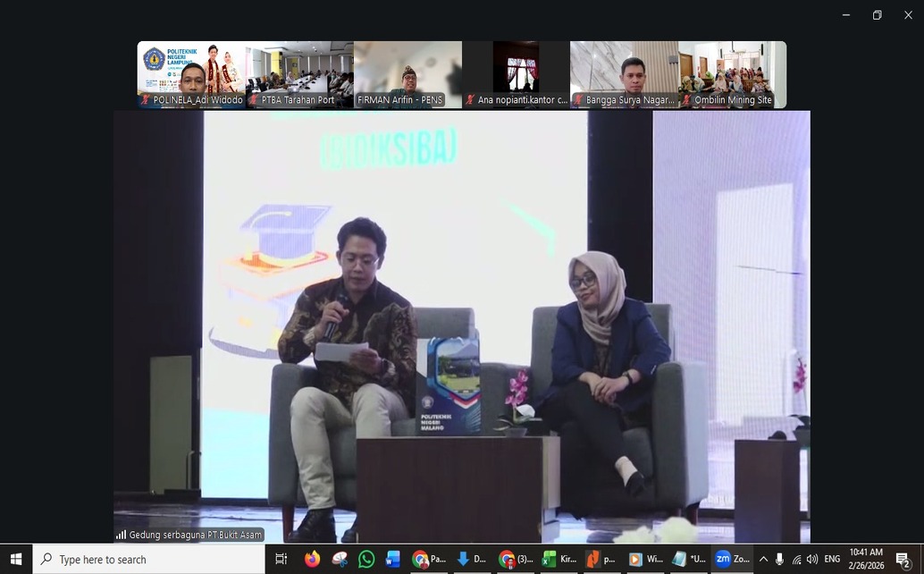Click the signal strength icon beside Gedung serbaguna
Image resolution: width=924 pixels, height=574 pixels.
[x=122, y=535]
